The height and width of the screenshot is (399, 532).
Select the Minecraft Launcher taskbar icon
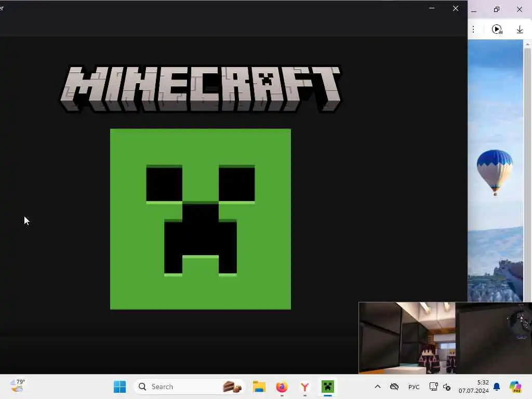(327, 387)
